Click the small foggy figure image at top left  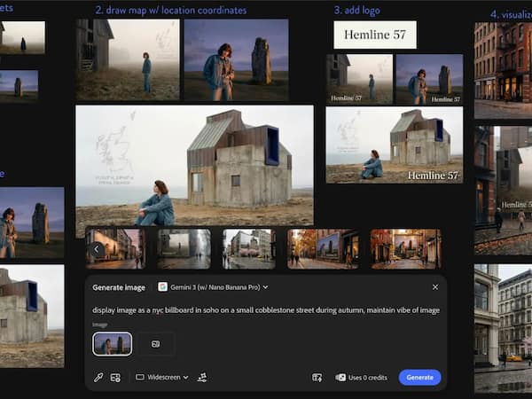[x=22, y=37]
